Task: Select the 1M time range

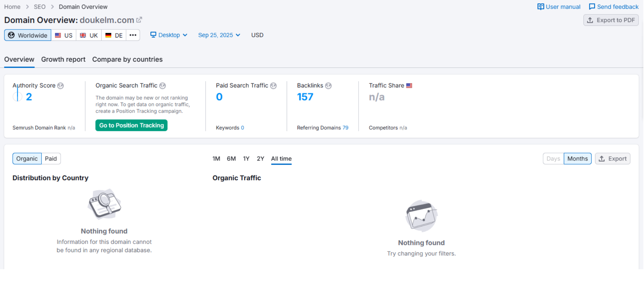Action: [216, 159]
